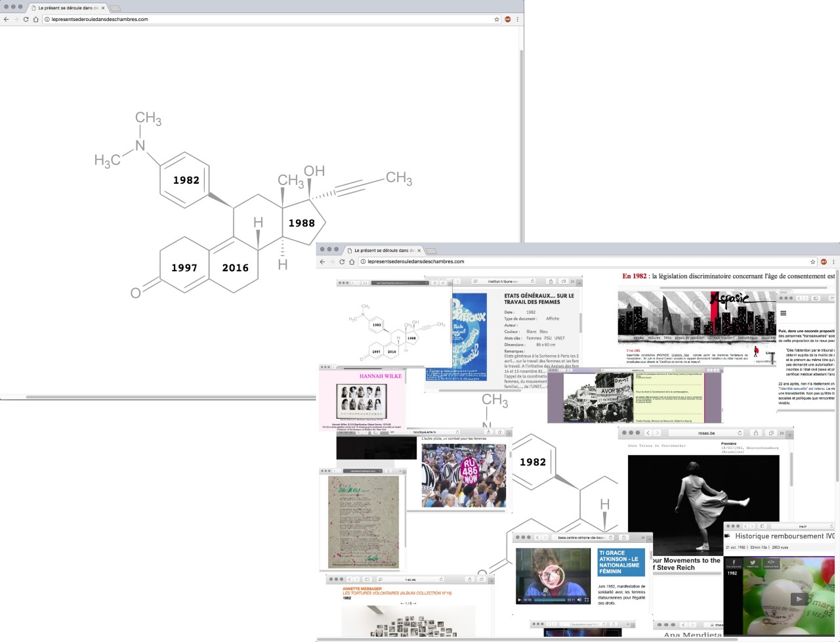
Task: Click the 1997 ring label on the large molecule
Action: click(x=184, y=268)
